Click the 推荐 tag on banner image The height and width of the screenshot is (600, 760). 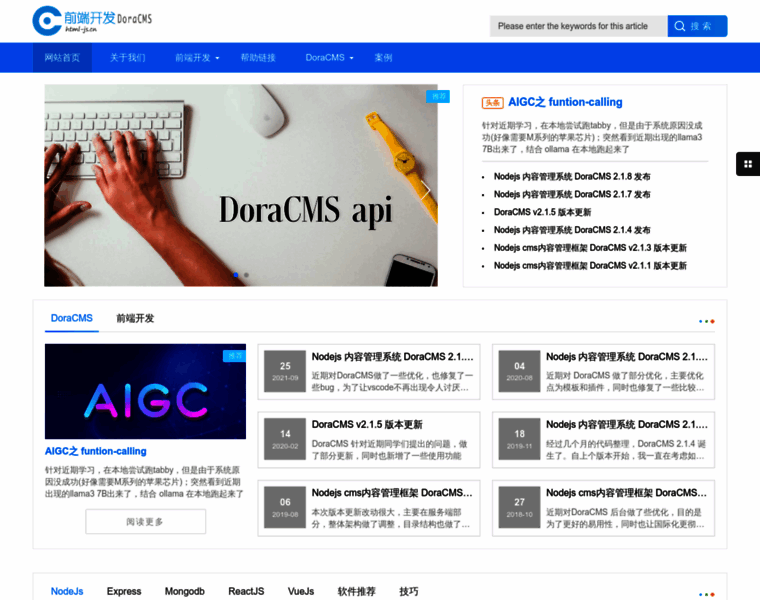(438, 96)
